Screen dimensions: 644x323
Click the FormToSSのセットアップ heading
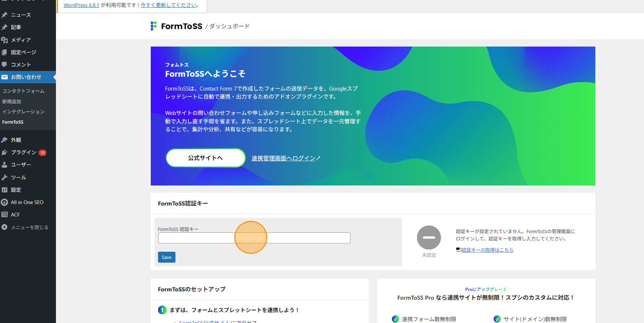pyautogui.click(x=192, y=290)
